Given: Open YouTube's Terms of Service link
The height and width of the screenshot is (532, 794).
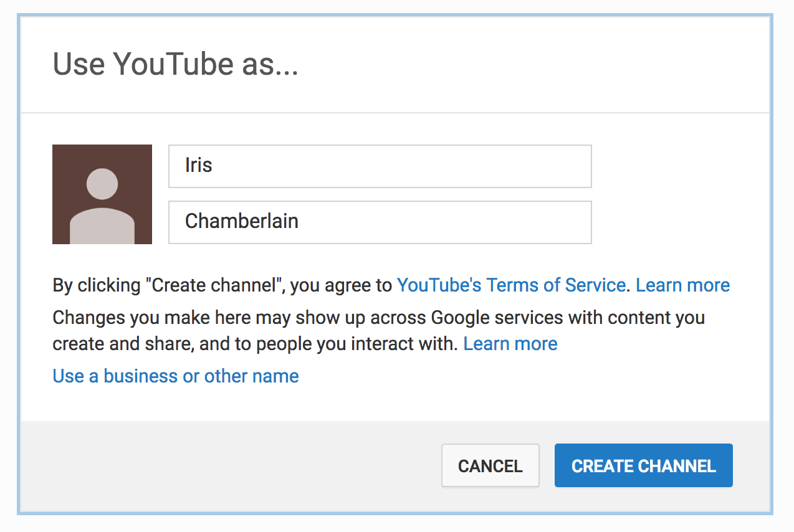Looking at the screenshot, I should [511, 285].
